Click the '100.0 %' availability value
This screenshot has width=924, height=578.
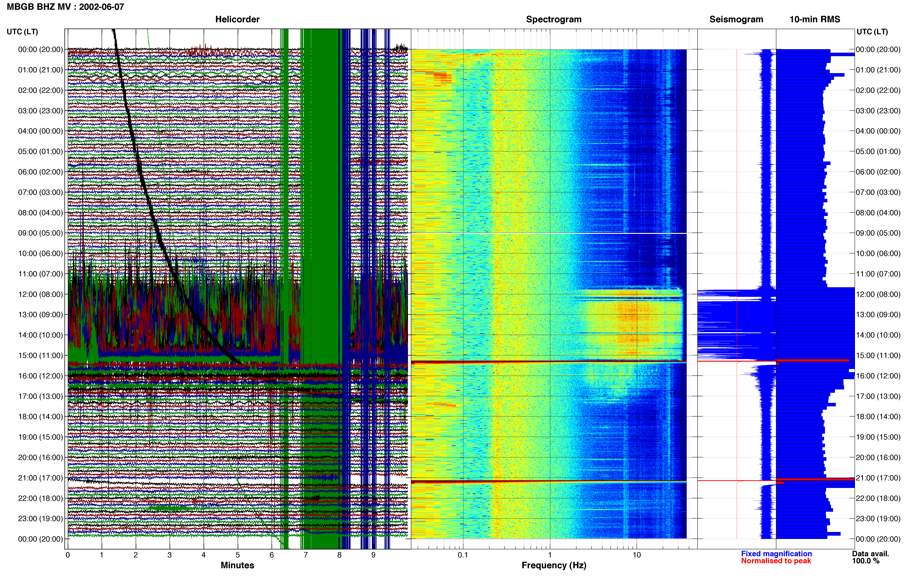tap(865, 561)
